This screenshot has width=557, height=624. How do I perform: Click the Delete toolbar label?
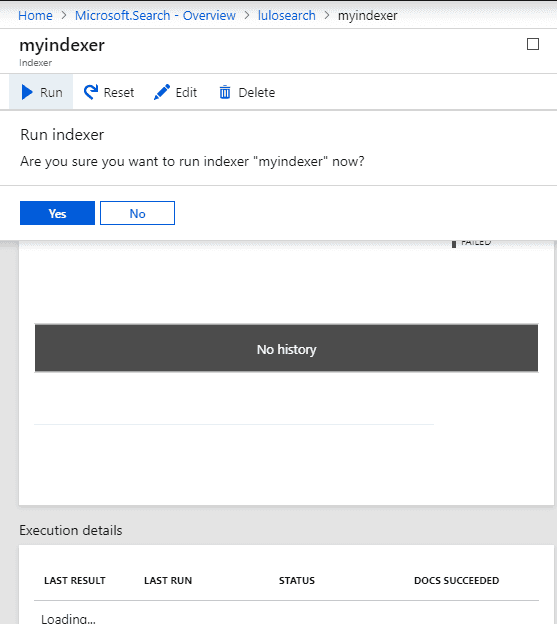coord(257,92)
